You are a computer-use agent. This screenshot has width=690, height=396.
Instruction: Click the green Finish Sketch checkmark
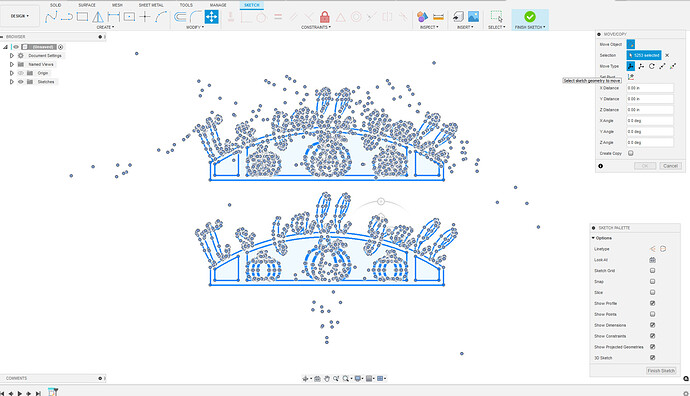click(x=530, y=17)
